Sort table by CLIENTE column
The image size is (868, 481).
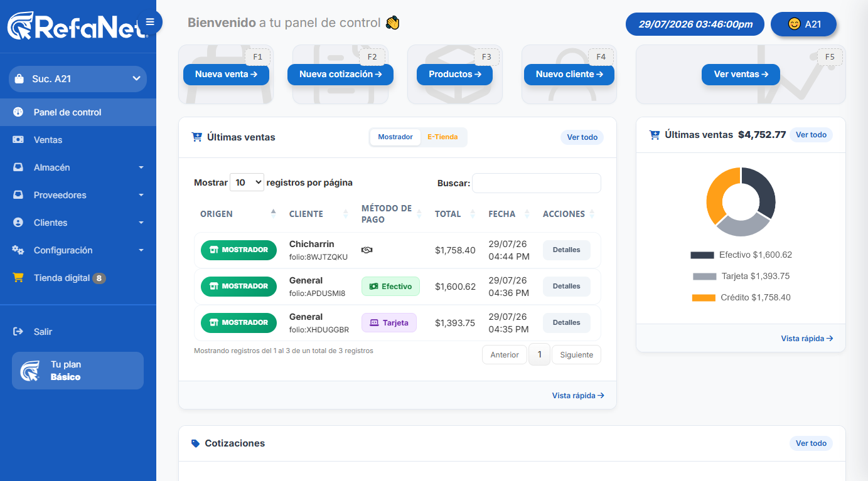(x=319, y=214)
